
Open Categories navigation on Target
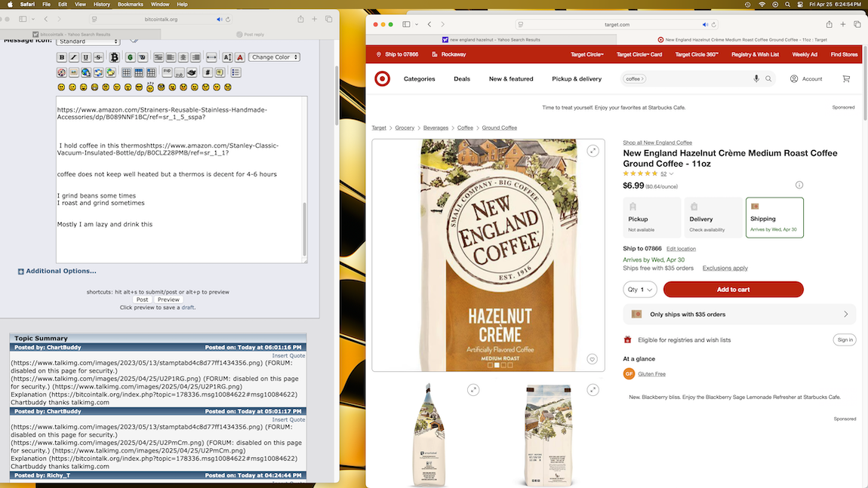coord(419,78)
